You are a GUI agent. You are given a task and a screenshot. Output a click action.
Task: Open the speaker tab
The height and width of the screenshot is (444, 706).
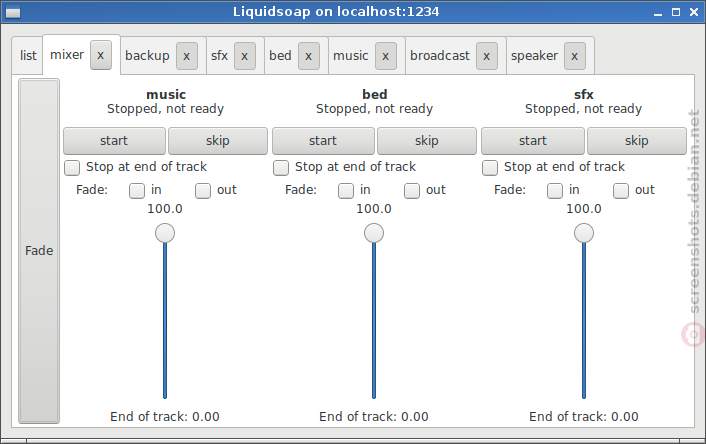[534, 56]
